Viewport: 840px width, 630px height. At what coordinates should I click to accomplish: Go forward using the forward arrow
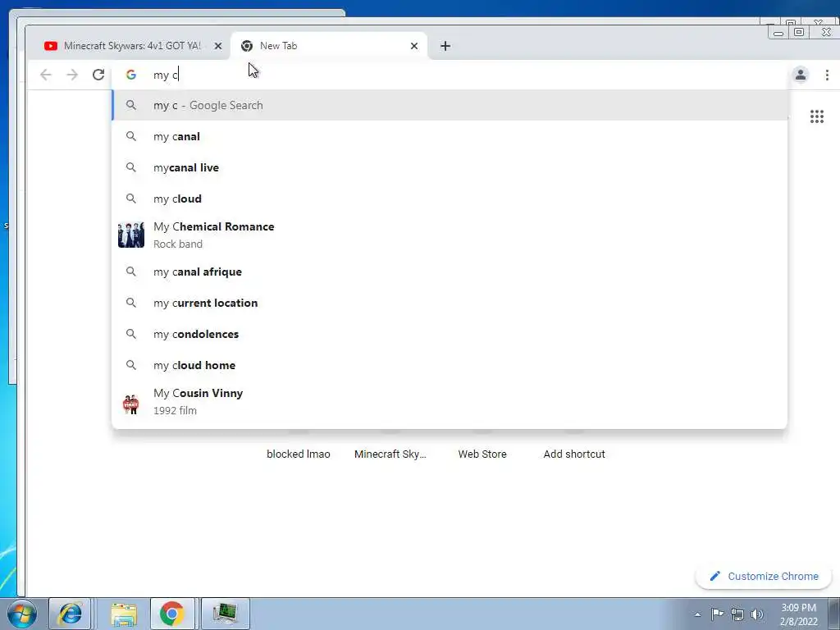tap(72, 75)
